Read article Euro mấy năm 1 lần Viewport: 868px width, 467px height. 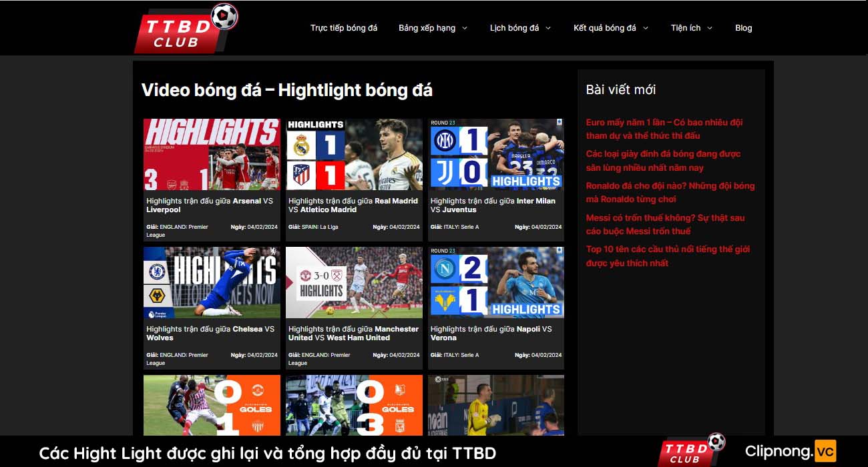pos(664,129)
